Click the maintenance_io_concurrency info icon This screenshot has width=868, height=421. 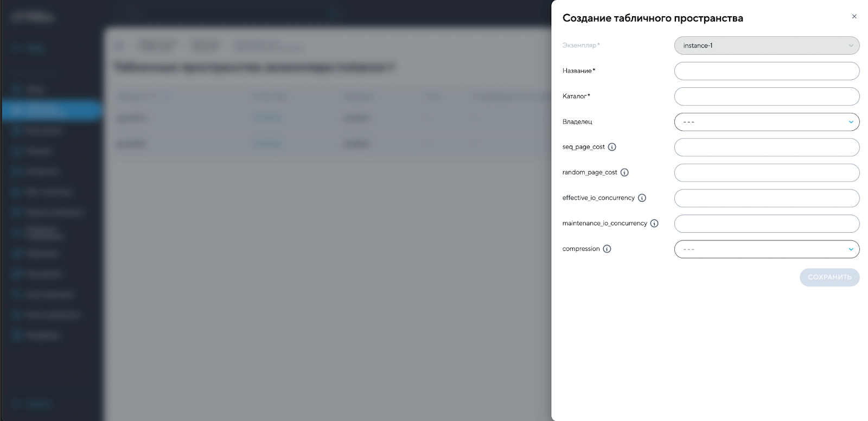(654, 224)
